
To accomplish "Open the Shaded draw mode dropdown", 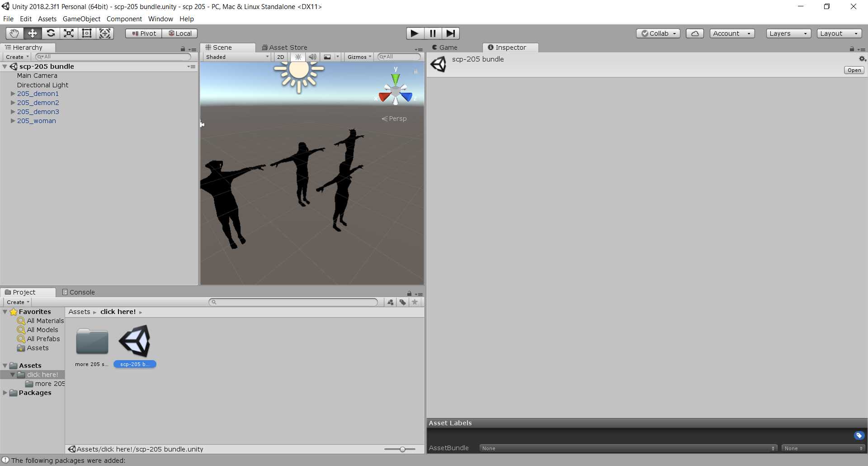I will tap(236, 57).
